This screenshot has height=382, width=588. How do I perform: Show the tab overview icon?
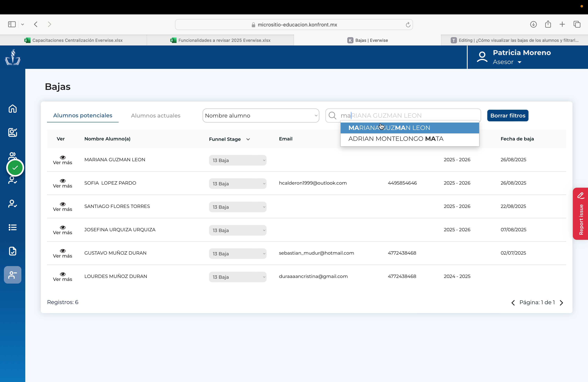577,24
